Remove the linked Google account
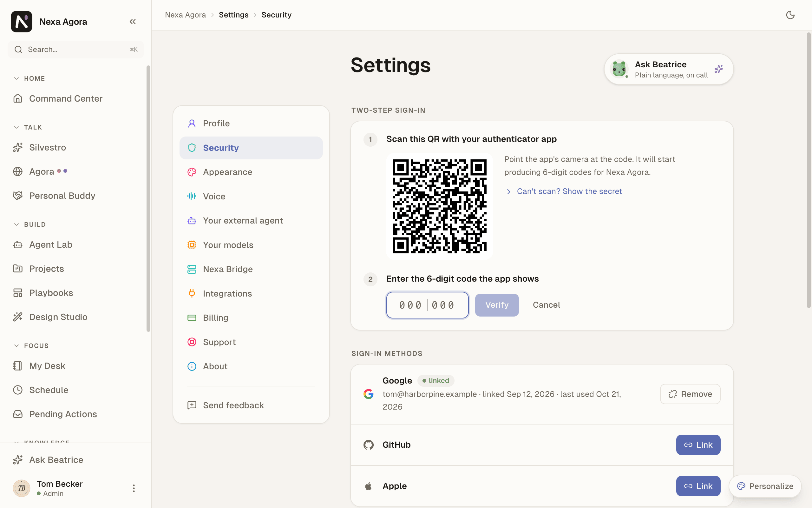The image size is (812, 508). pos(690,394)
